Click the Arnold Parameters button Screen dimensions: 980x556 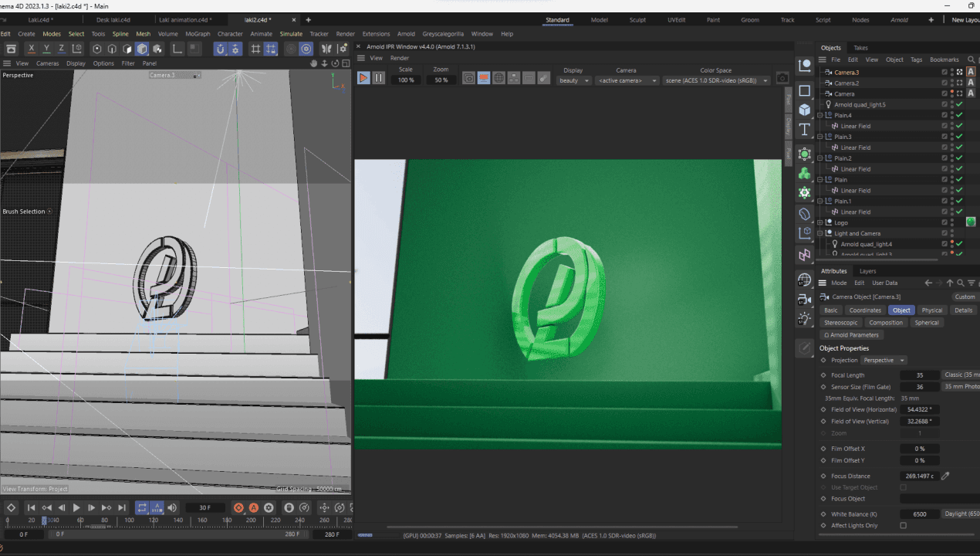[850, 335]
